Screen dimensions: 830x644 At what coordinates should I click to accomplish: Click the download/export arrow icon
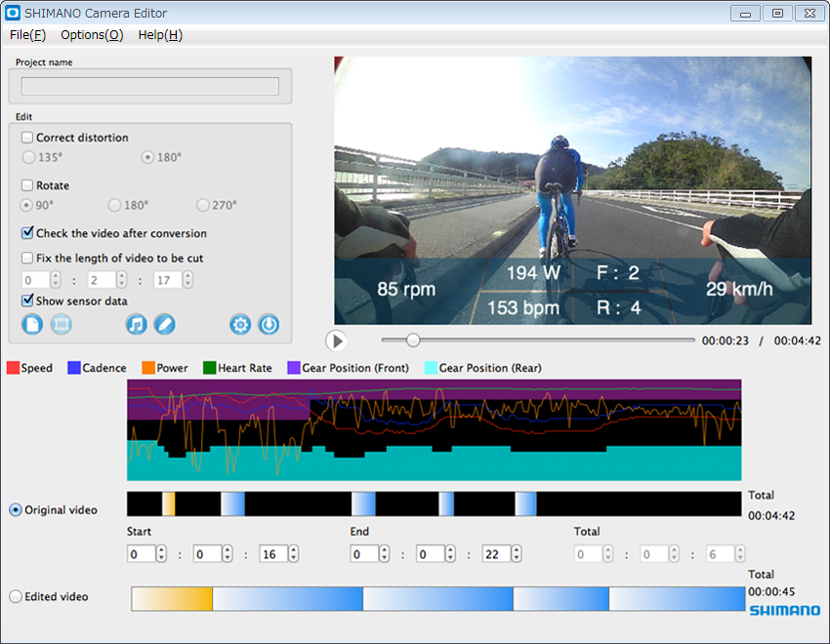269,324
